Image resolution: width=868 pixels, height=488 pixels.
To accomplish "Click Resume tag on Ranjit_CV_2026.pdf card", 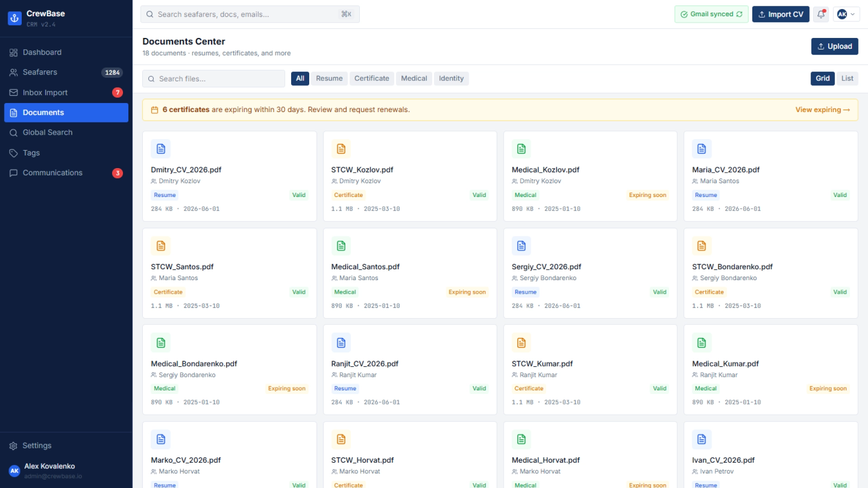I will [x=345, y=389].
